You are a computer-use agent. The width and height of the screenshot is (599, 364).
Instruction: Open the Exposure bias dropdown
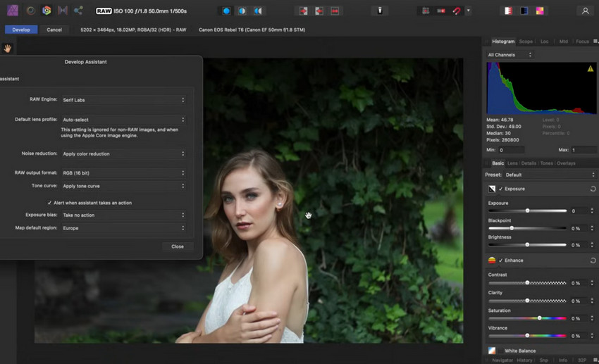(123, 215)
